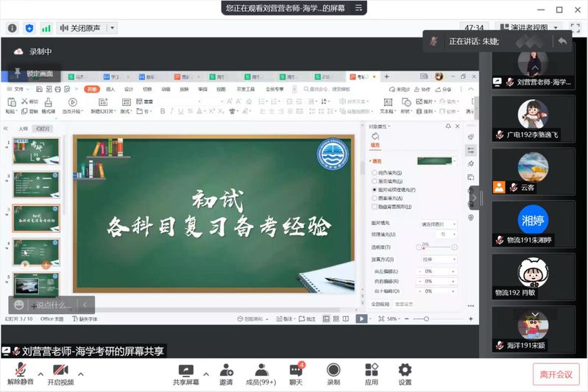Select 海洋191宋颖 participant tile
This screenshot has width=588, height=392.
[533, 329]
